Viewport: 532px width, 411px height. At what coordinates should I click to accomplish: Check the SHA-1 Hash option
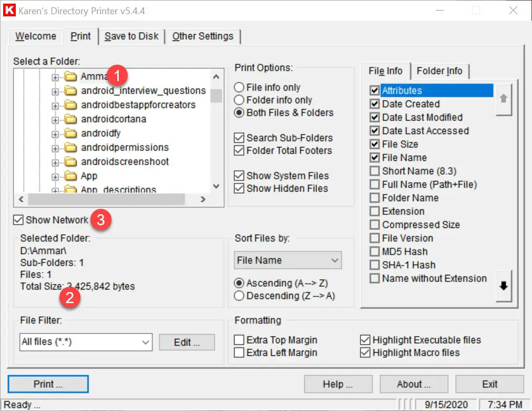click(375, 265)
